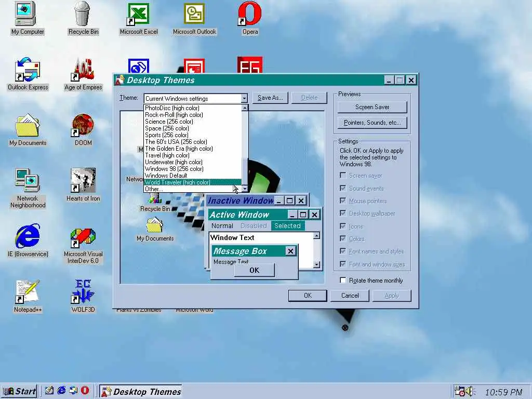Click Cancel in Desktop Themes dialog
Screen dimensions: 532x399
(x=350, y=296)
